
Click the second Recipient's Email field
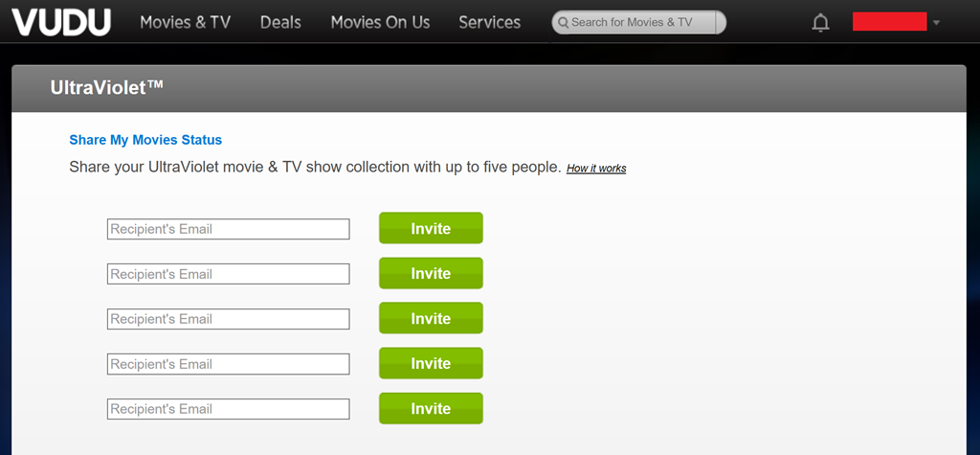click(228, 274)
